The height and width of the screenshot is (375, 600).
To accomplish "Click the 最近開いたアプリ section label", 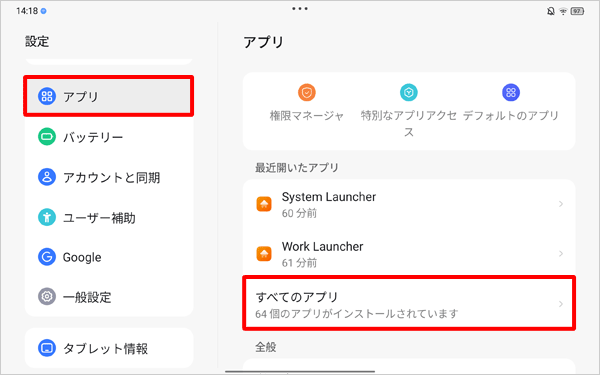I will pos(297,167).
